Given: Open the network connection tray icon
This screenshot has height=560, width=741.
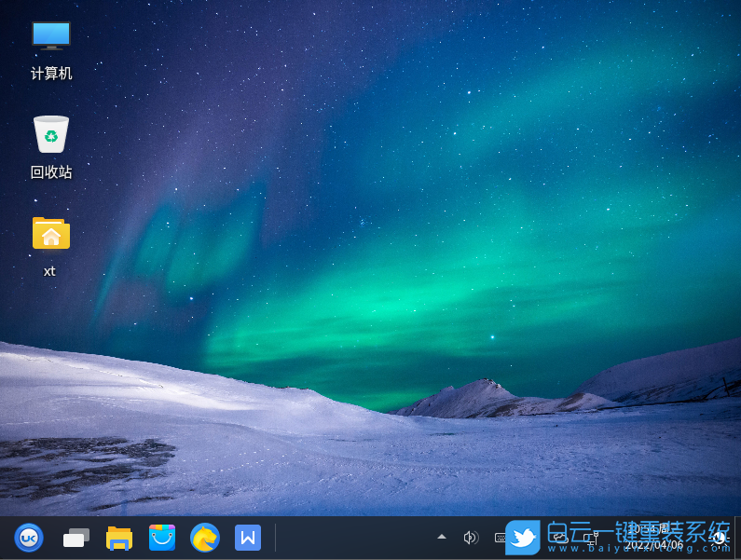Looking at the screenshot, I should click(589, 538).
